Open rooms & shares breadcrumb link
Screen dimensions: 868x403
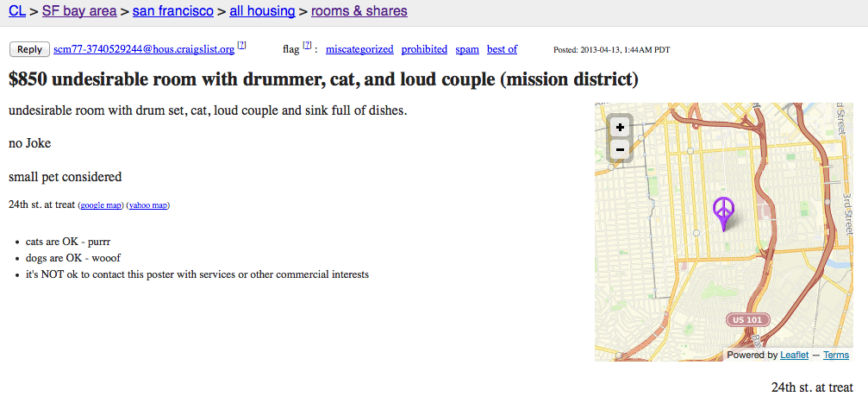coord(359,10)
